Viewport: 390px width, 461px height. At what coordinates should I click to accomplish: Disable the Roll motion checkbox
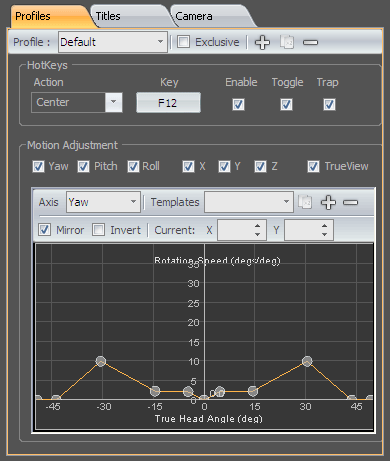point(133,166)
